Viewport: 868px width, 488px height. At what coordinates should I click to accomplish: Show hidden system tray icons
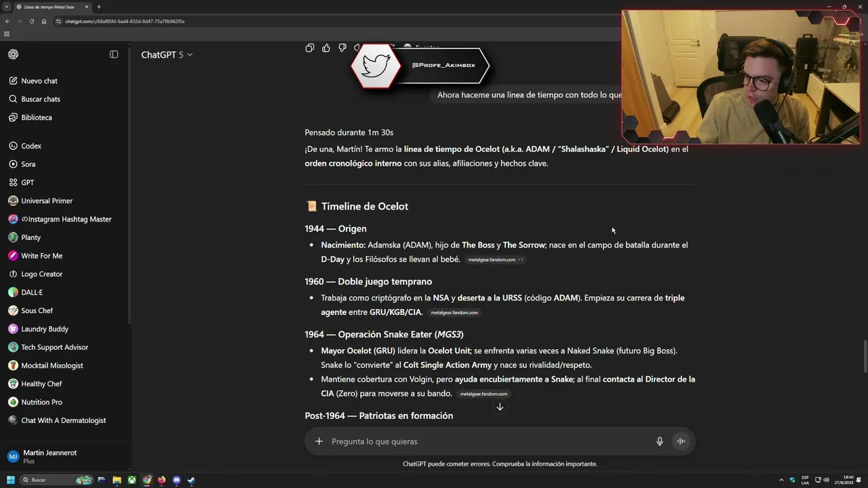[x=783, y=480]
